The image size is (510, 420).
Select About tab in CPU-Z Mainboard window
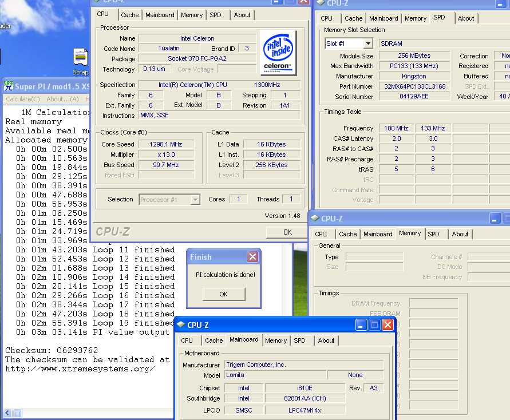[326, 340]
